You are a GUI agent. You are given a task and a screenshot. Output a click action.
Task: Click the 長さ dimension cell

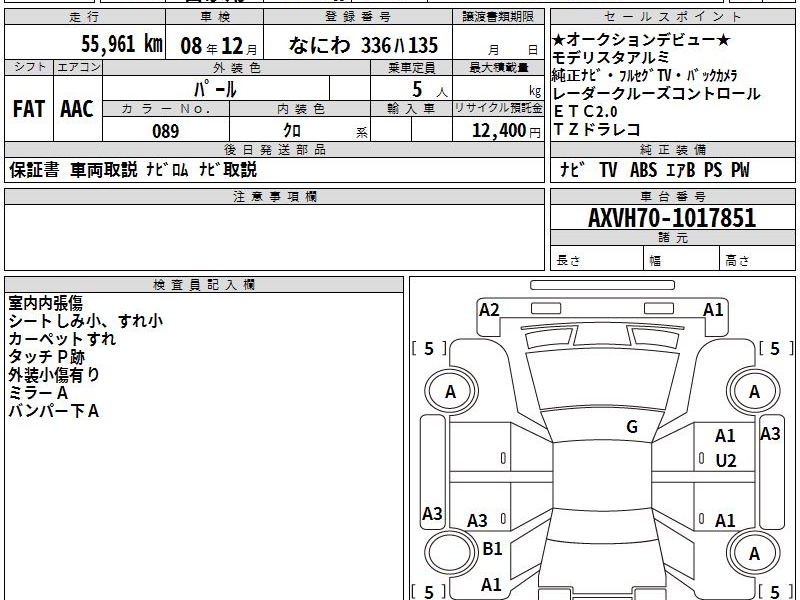coord(597,260)
